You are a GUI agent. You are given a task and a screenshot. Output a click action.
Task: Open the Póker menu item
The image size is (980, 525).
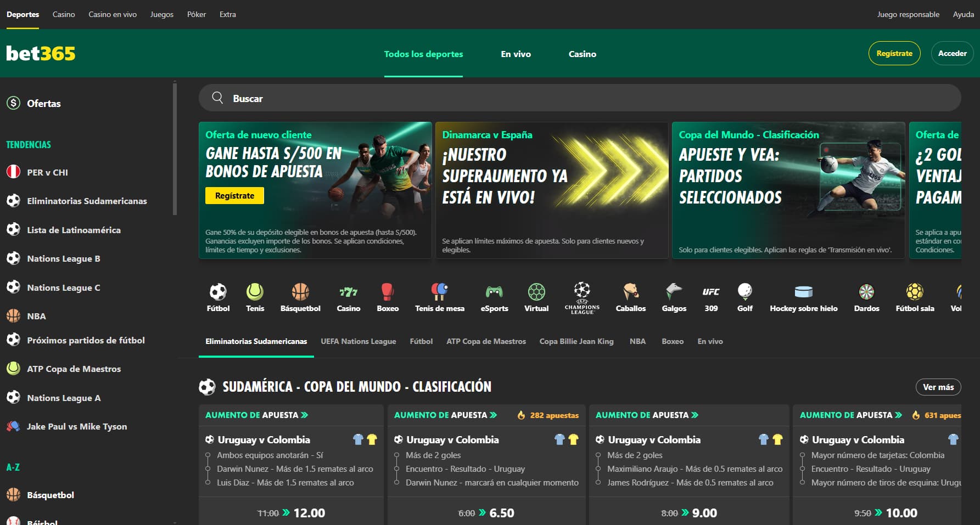[197, 14]
